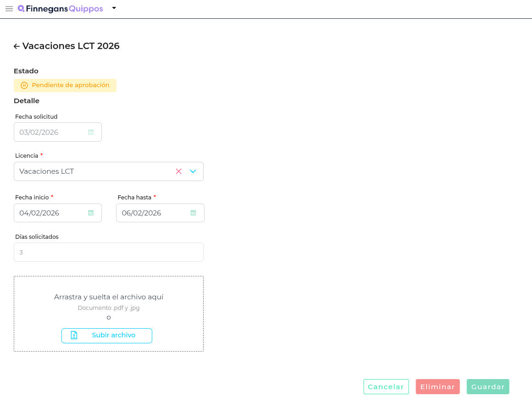Image resolution: width=532 pixels, height=402 pixels.
Task: Open the Fecha solicitud calendar icon
Action: tap(91, 132)
